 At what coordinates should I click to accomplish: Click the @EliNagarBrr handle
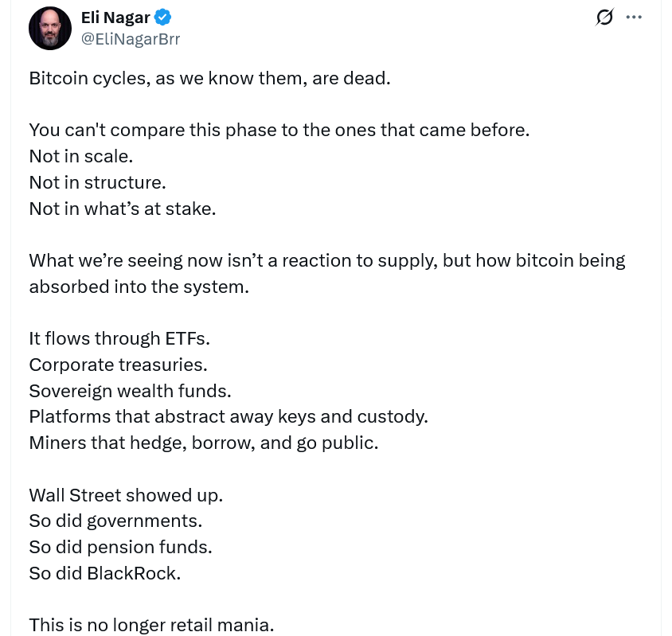coord(131,39)
